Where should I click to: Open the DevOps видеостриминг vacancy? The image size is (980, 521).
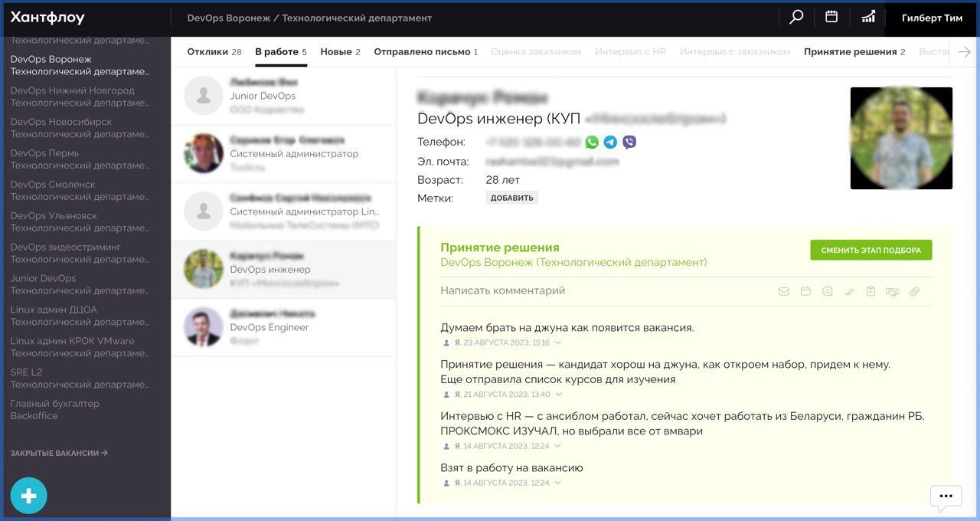(80, 253)
